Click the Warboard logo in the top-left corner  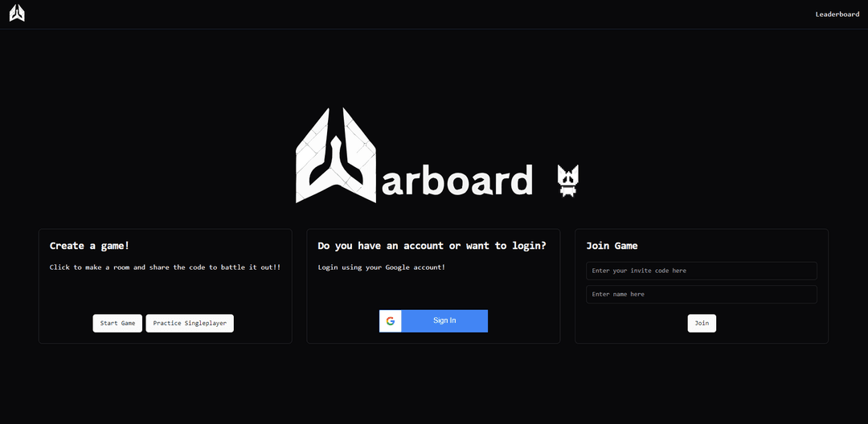pyautogui.click(x=17, y=14)
